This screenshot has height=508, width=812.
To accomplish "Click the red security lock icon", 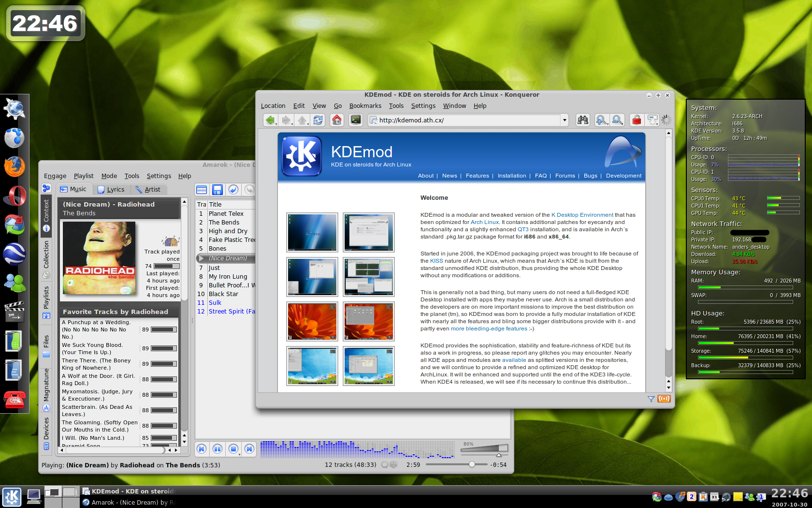I will coord(637,120).
